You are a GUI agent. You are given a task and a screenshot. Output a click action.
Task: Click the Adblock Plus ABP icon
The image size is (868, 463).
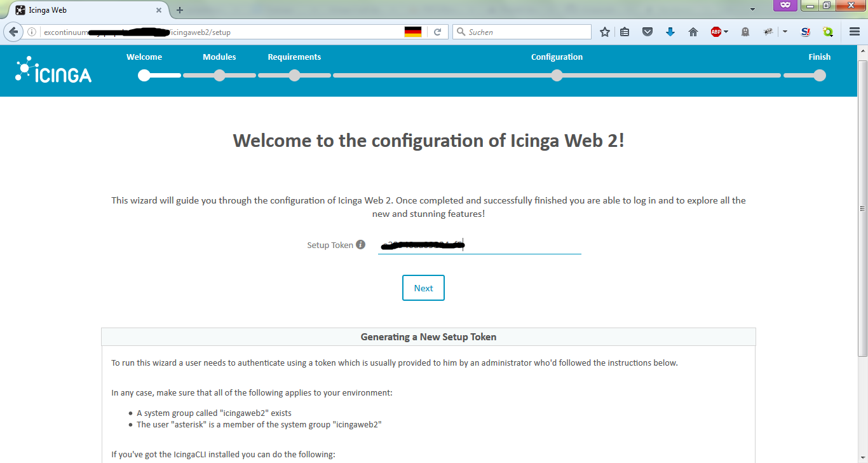(x=716, y=32)
